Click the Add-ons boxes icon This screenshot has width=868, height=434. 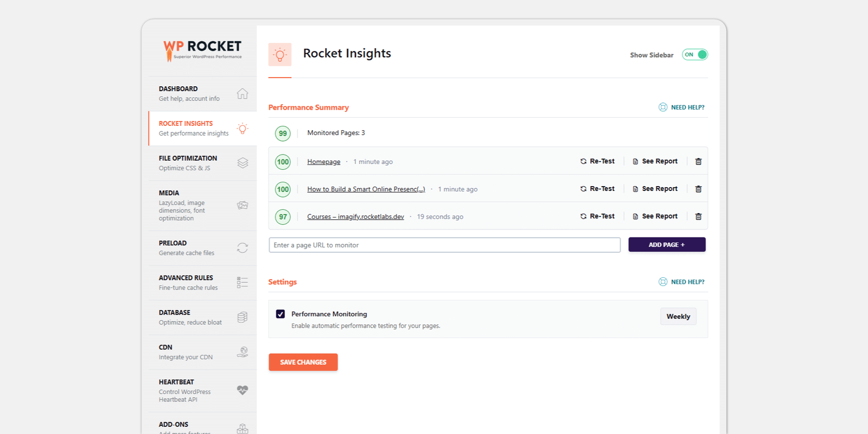(242, 429)
